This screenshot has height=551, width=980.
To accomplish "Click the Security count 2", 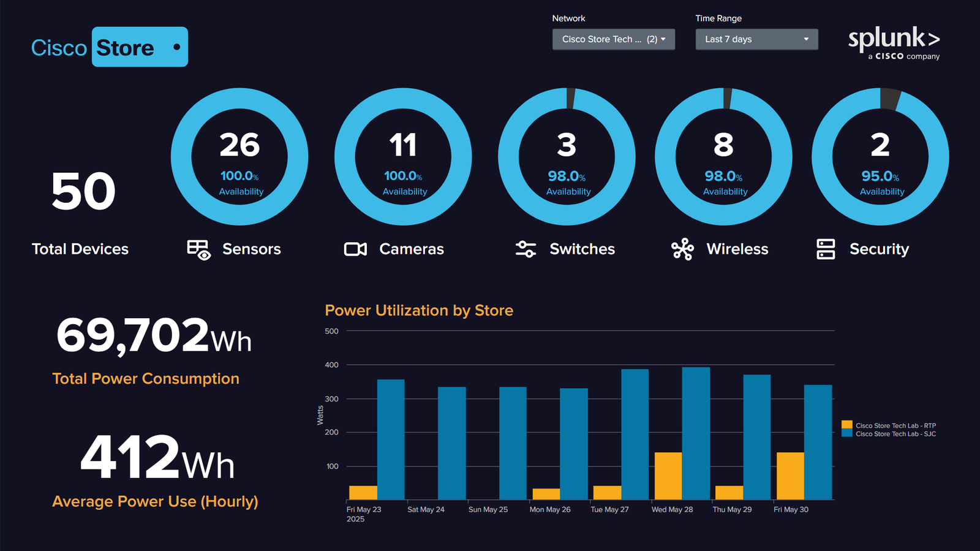I will coord(880,145).
